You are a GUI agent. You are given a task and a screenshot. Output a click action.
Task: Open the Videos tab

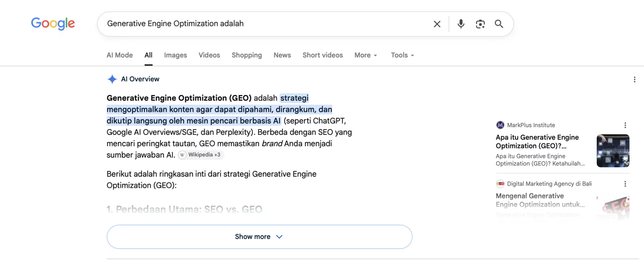pyautogui.click(x=209, y=55)
